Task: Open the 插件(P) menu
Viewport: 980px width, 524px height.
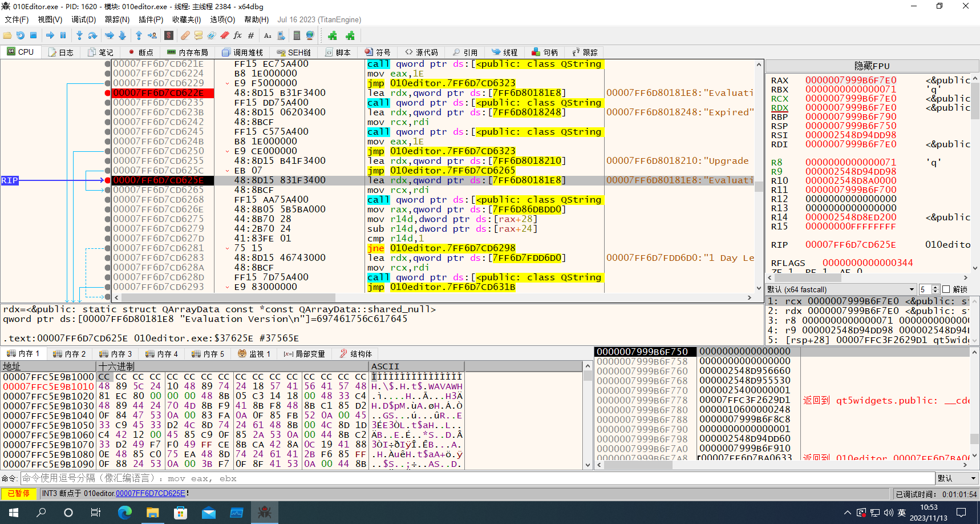Action: [x=151, y=19]
